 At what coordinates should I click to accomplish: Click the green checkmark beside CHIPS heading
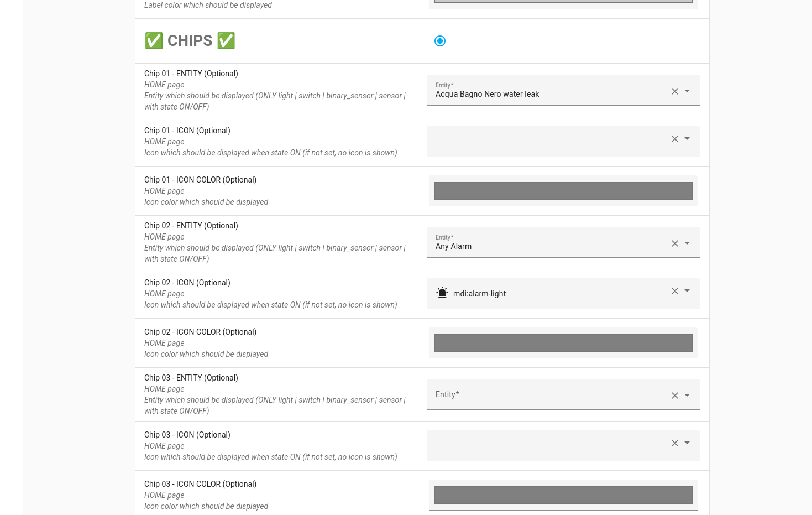(x=154, y=40)
